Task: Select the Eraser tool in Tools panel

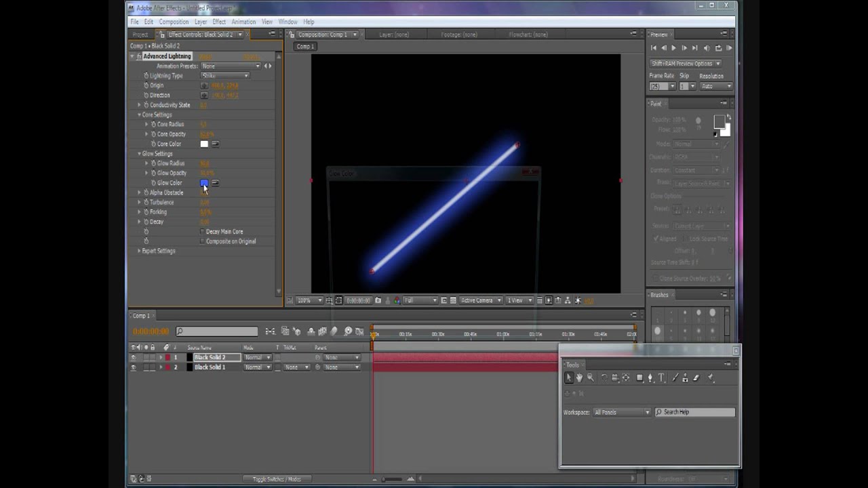Action: pos(696,378)
